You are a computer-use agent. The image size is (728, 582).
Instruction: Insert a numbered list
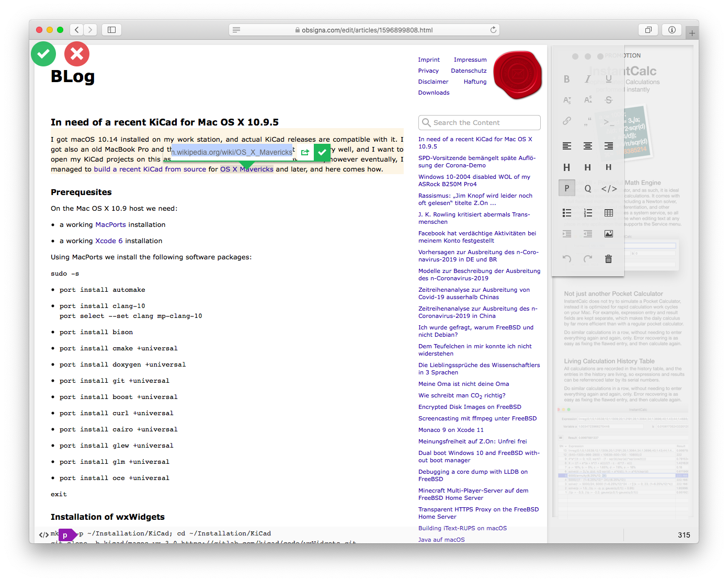coord(588,213)
